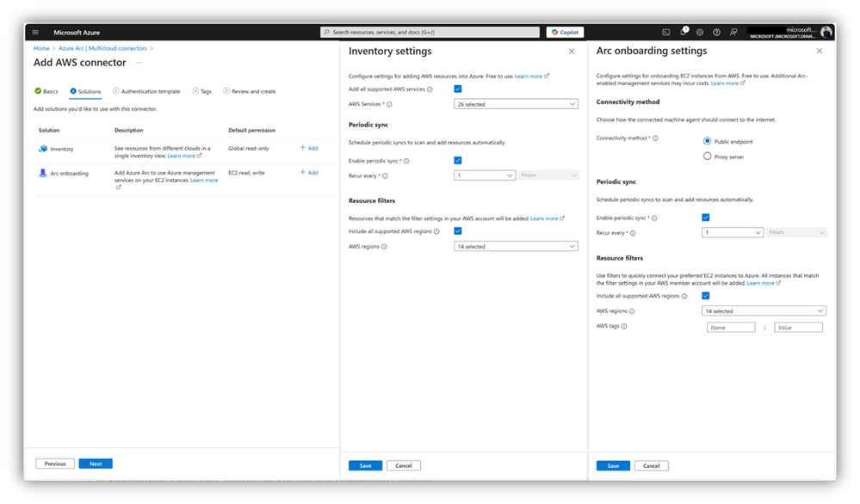Add the Inventory solution
Screen dimensions: 860x504
(309, 148)
